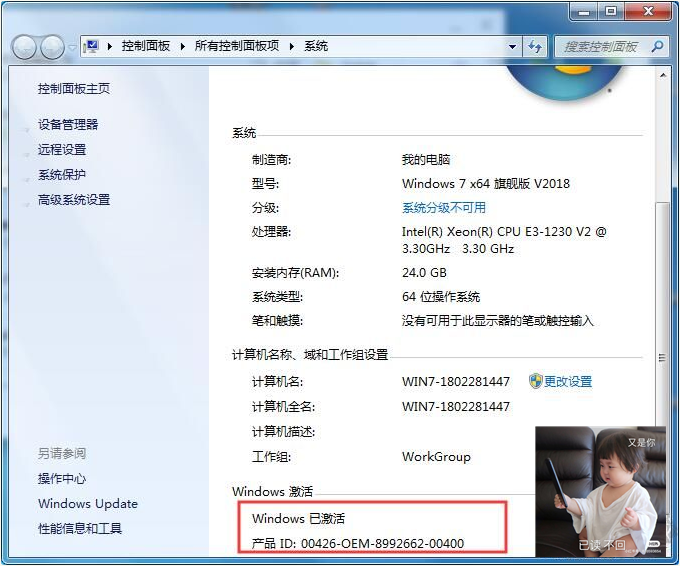
Task: Select 控制面板 in the breadcrumb path
Action: click(x=146, y=46)
